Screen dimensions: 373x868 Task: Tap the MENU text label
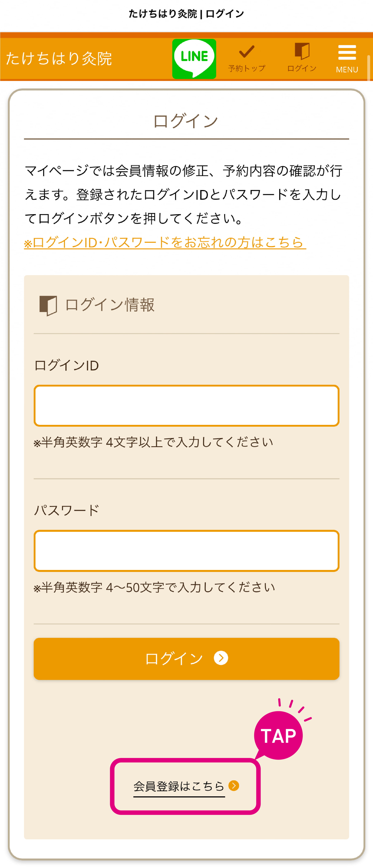click(x=347, y=69)
